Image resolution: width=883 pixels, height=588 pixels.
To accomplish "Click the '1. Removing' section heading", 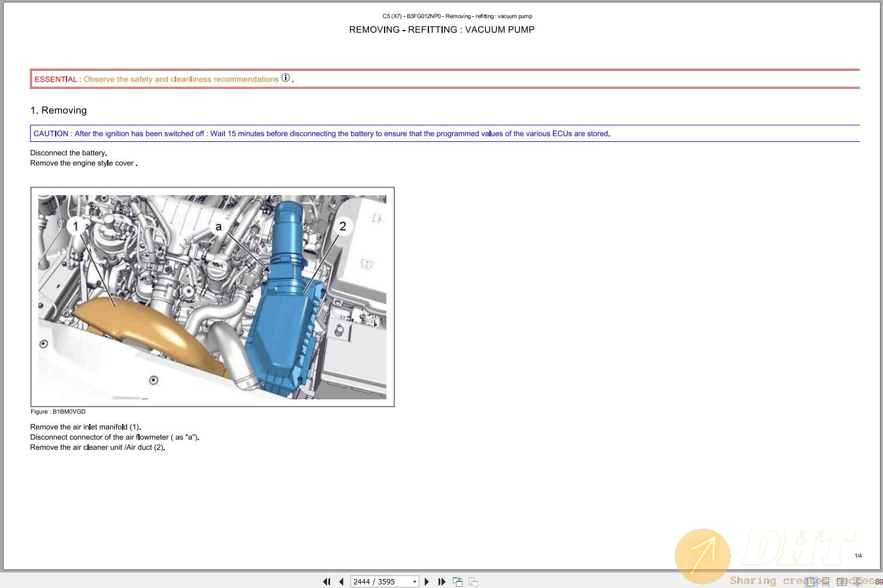I will (x=59, y=110).
